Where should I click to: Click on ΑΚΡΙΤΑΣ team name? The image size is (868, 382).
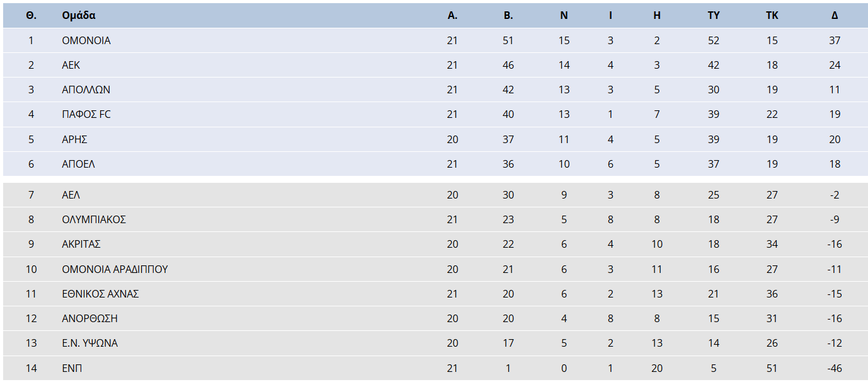pos(81,244)
